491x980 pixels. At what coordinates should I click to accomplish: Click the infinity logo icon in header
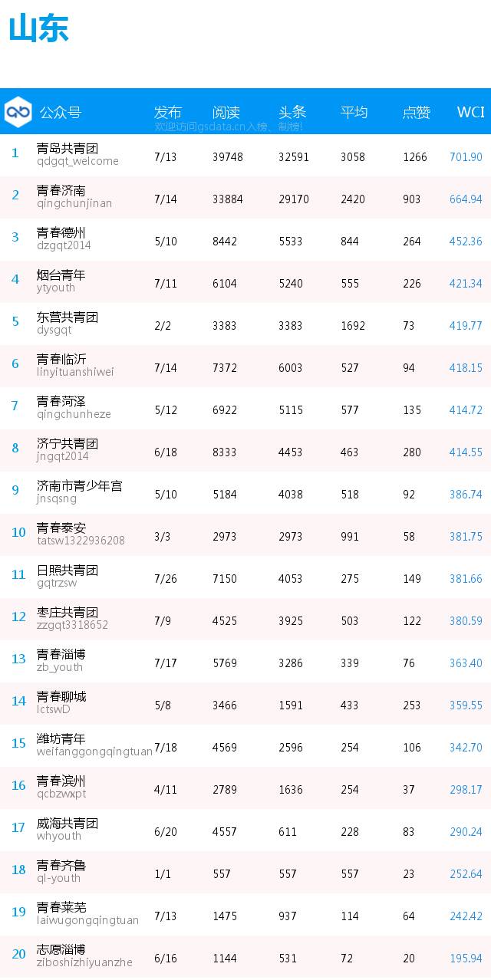pyautogui.click(x=18, y=112)
